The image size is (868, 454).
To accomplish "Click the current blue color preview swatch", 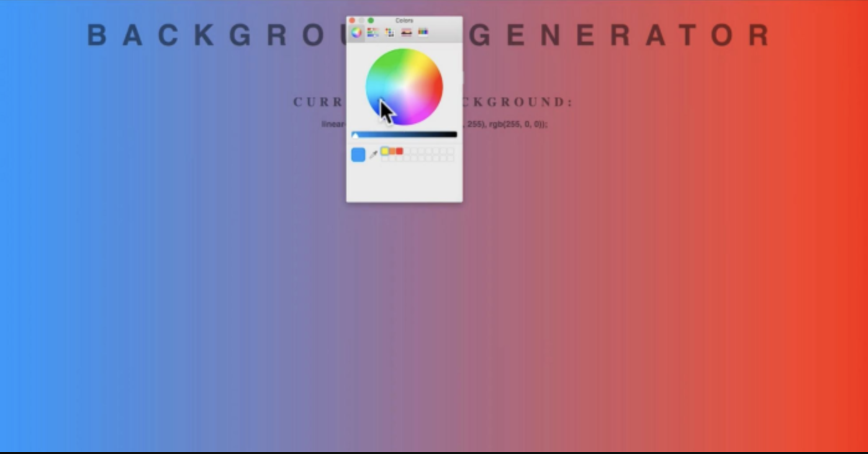I will click(x=358, y=154).
